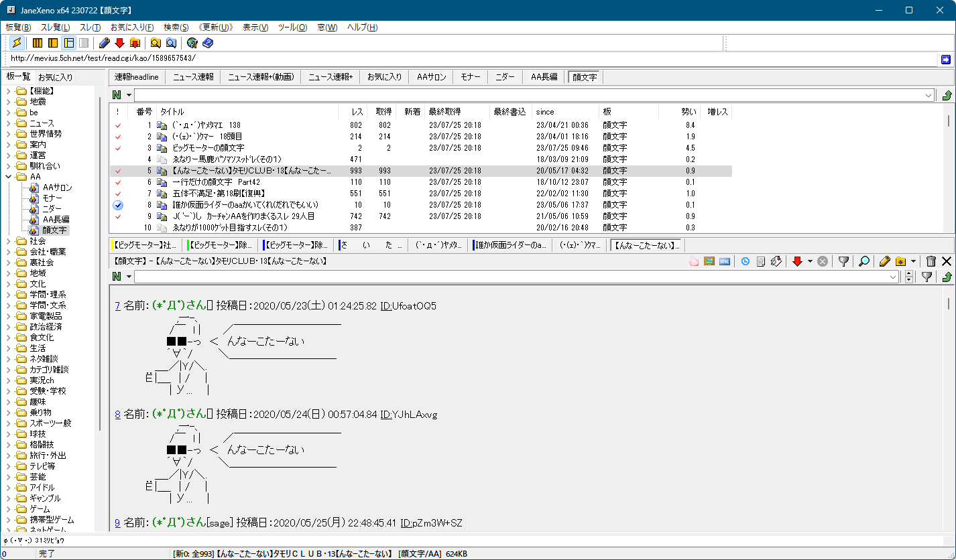Click the magnifier search icon in thread toolbar
The height and width of the screenshot is (560, 956).
pyautogui.click(x=864, y=261)
